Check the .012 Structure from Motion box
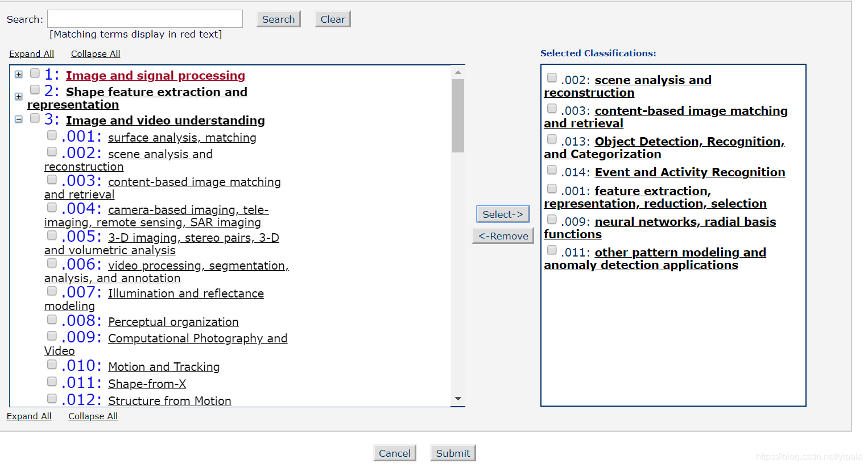Viewport: 868px width, 467px height. (x=52, y=398)
